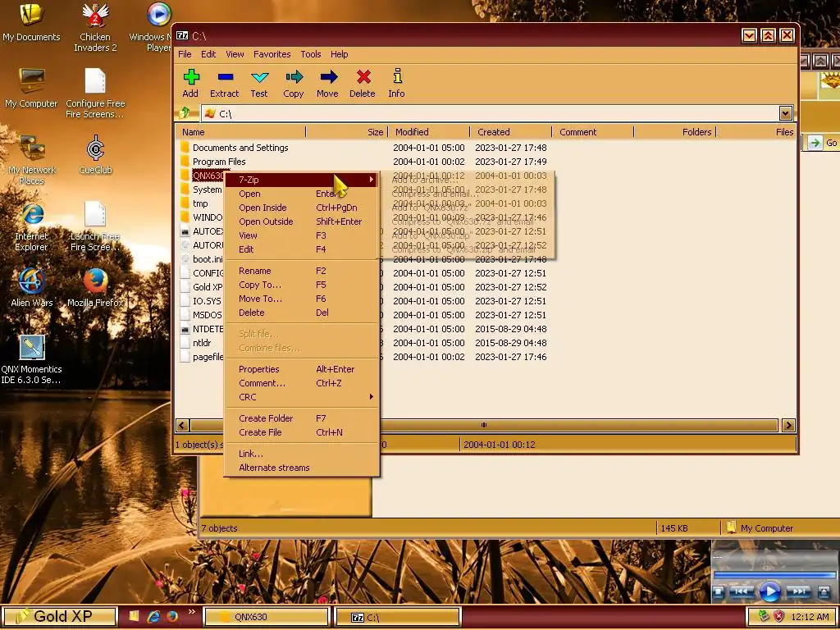Open QNX Momentics IDE desktop icon
The height and width of the screenshot is (630, 840).
tap(31, 359)
